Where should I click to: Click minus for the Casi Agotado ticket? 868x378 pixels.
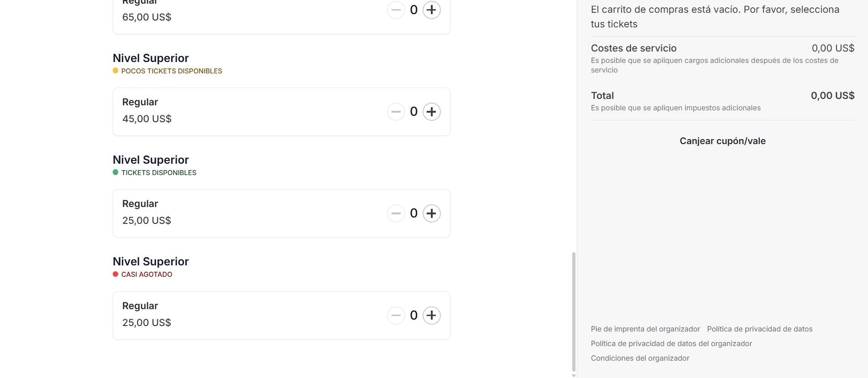tap(396, 315)
